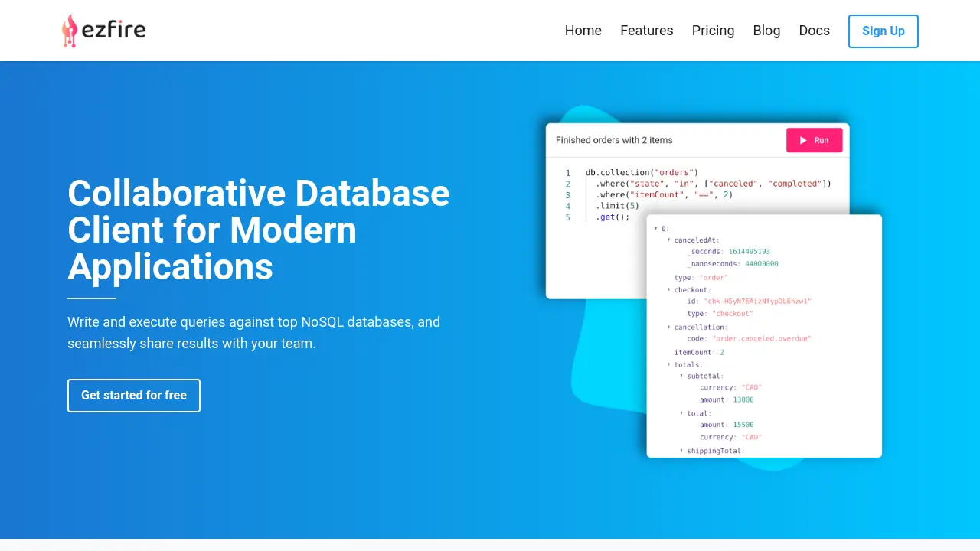This screenshot has width=980, height=551.
Task: Click the headline "Collaborative Database Client for Modern Applications"
Action: click(259, 230)
